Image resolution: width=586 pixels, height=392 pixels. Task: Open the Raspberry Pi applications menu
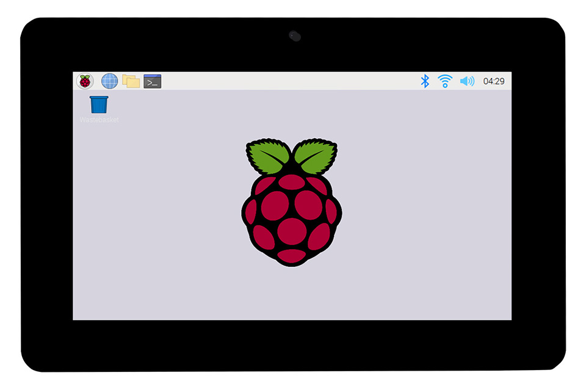point(85,81)
